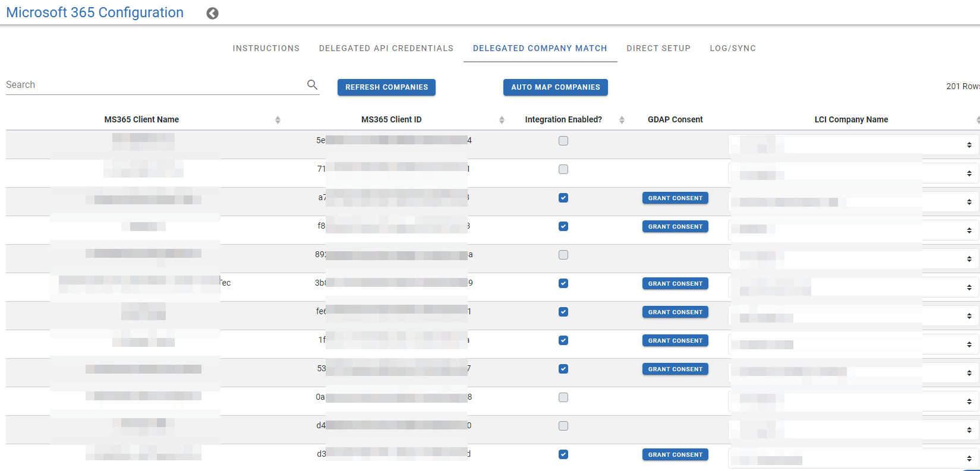Grant consent for client ID starting f8
The image size is (980, 471).
pyautogui.click(x=675, y=226)
